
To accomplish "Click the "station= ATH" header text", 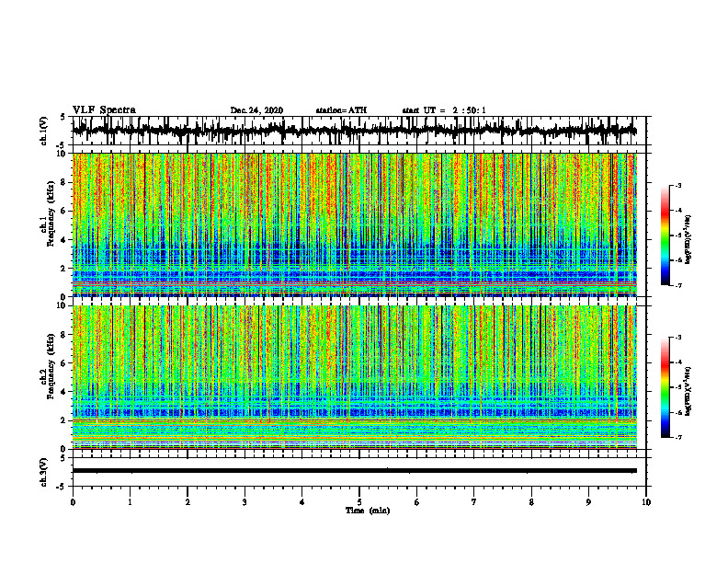I will coord(341,110).
